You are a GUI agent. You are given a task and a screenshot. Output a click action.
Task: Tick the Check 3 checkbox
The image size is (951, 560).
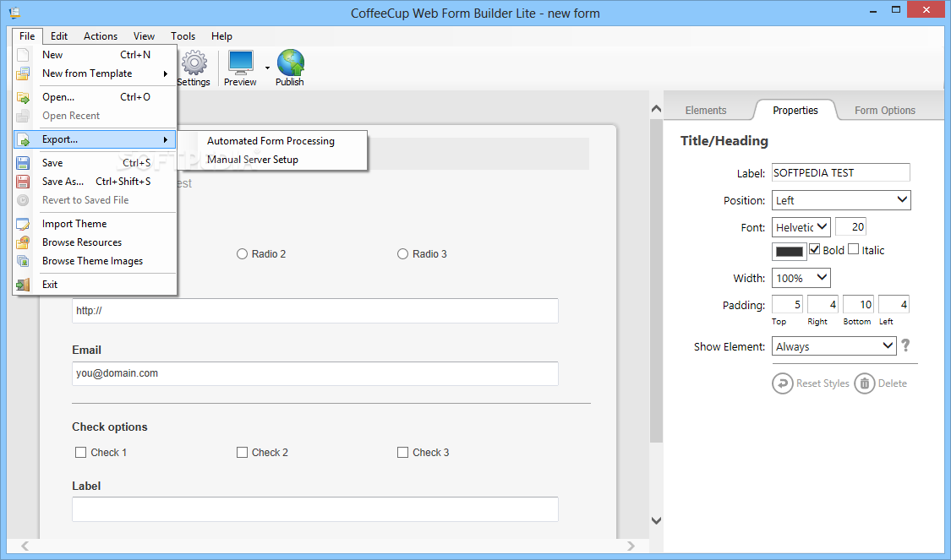(x=402, y=452)
